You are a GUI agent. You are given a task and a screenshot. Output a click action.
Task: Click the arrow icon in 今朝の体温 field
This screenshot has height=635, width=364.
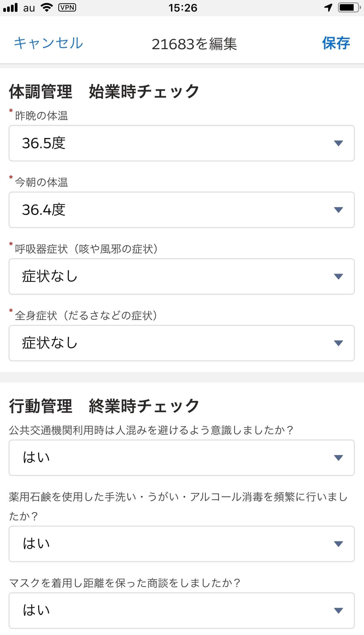(x=338, y=210)
